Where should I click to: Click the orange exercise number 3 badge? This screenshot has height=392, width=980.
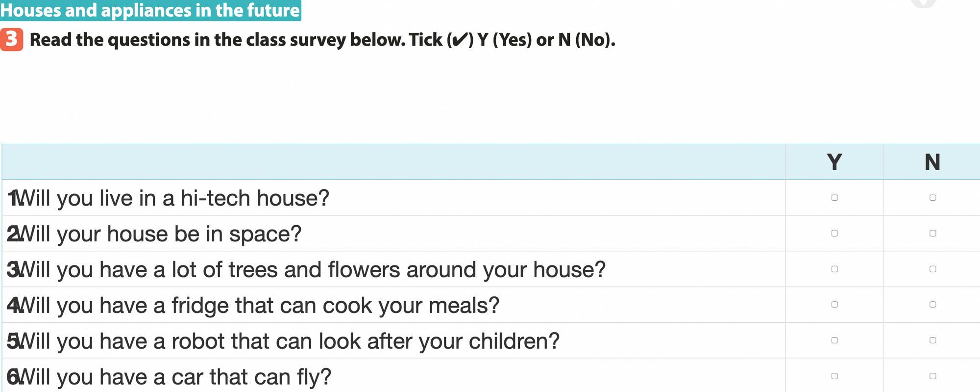11,39
